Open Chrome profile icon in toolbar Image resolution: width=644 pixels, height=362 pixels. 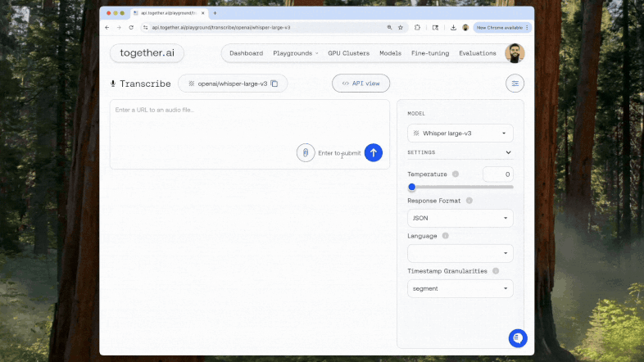[465, 28]
